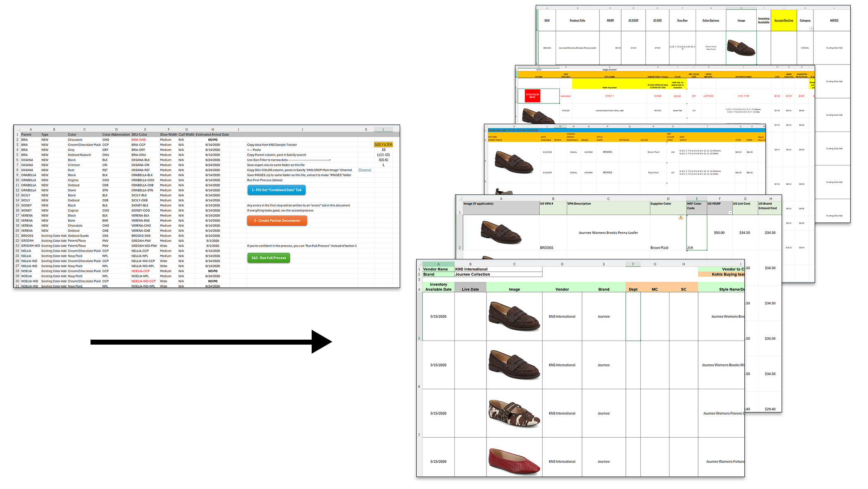
Task: Click the Product Title header cell
Action: pyautogui.click(x=577, y=20)
